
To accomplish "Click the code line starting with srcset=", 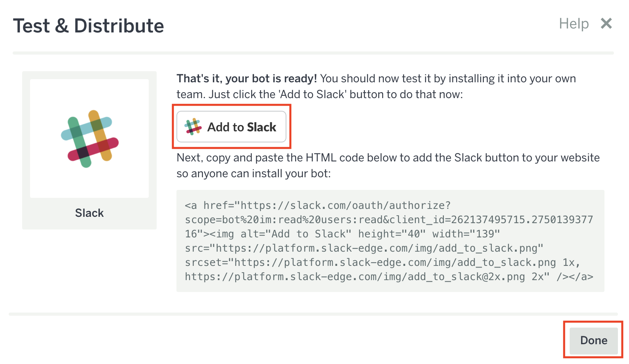I will click(x=382, y=262).
